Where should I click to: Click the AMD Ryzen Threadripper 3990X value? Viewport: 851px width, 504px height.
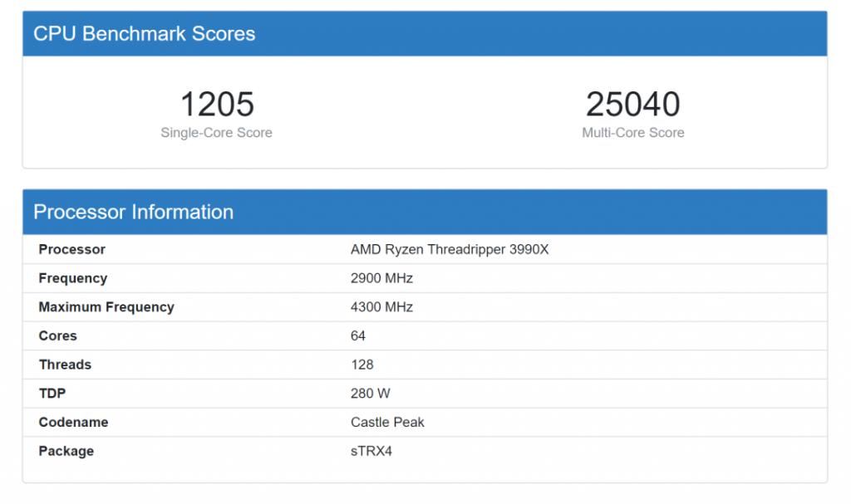(x=450, y=249)
